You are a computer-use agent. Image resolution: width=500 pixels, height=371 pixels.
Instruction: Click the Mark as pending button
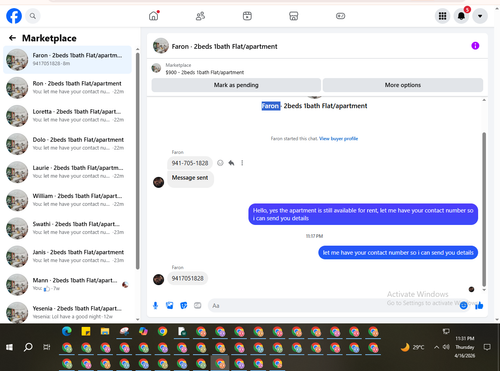pos(236,85)
